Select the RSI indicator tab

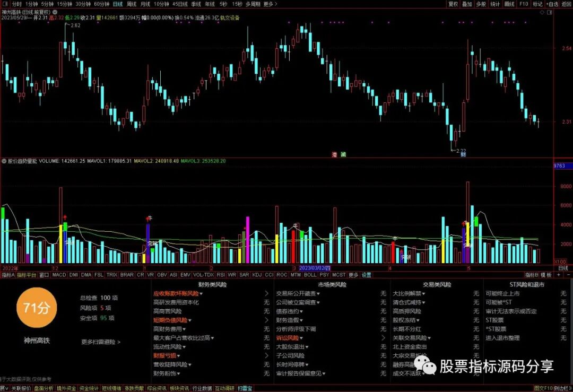click(220, 275)
